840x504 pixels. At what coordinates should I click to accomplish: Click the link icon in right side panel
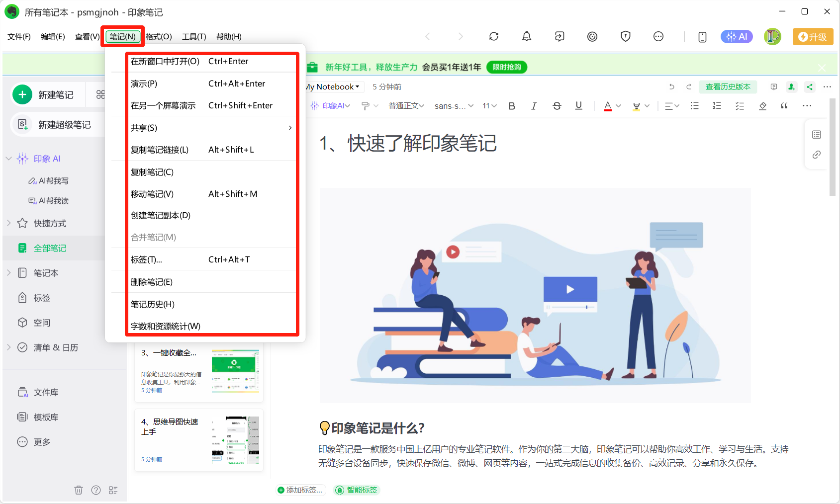point(817,155)
